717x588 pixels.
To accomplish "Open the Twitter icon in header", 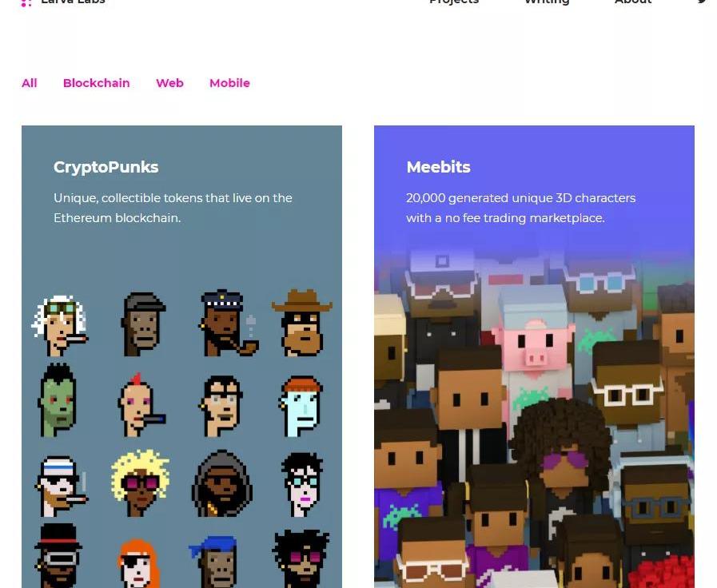I will 702,2.
